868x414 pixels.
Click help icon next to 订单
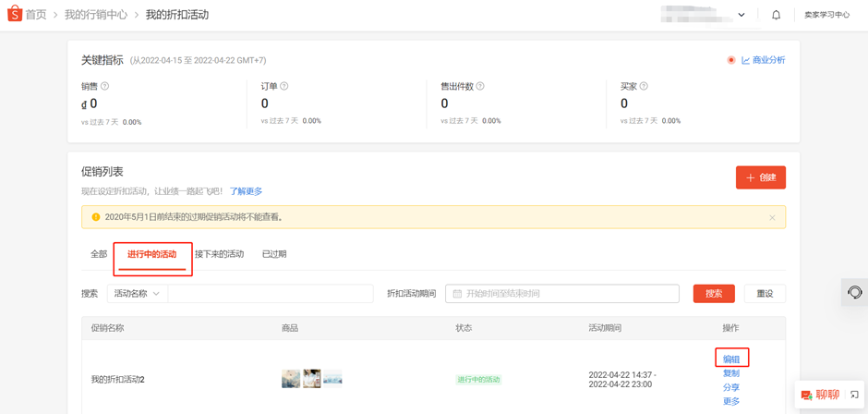tap(284, 87)
